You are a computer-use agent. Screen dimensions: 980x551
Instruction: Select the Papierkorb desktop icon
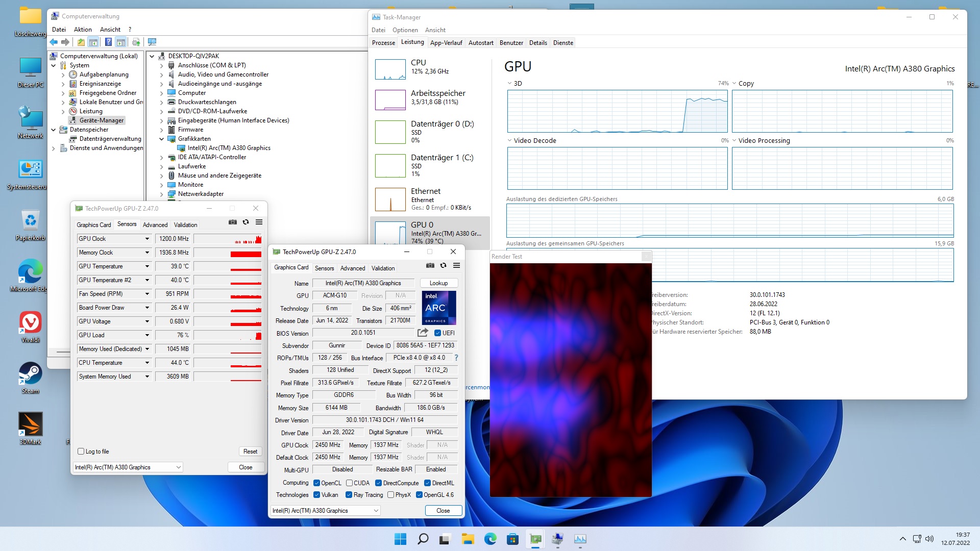pos(31,224)
